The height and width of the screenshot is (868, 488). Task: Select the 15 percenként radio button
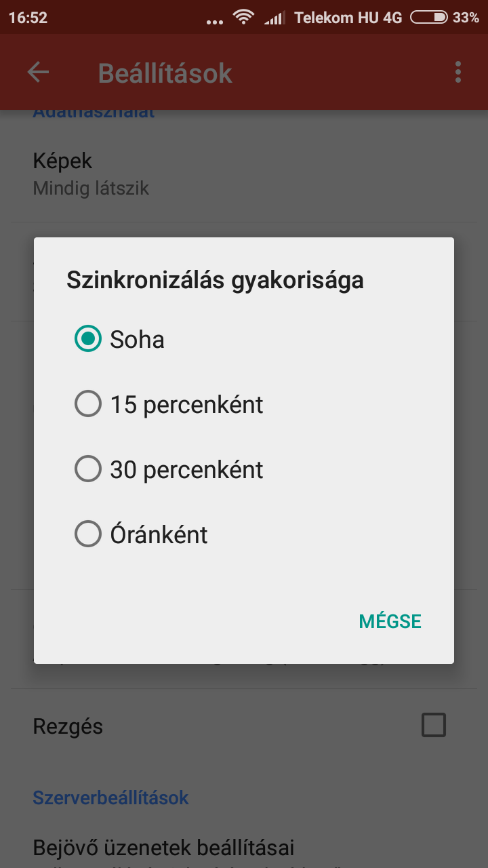click(88, 404)
